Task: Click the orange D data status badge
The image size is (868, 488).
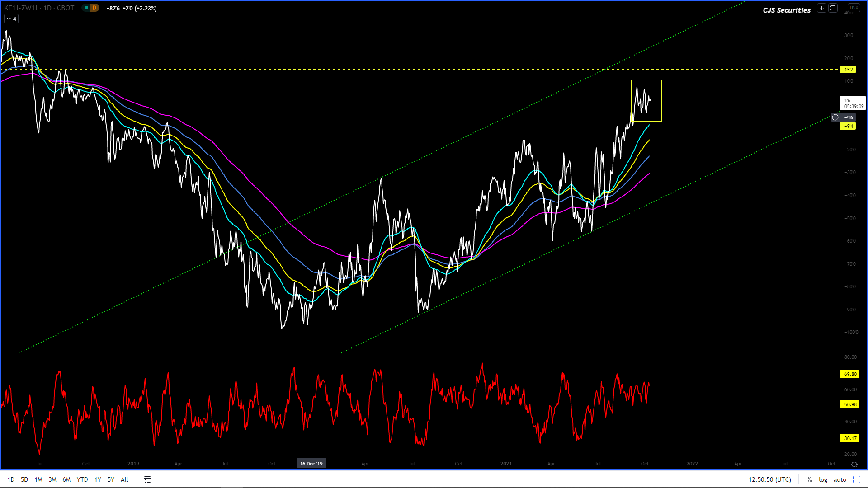Action: click(94, 8)
